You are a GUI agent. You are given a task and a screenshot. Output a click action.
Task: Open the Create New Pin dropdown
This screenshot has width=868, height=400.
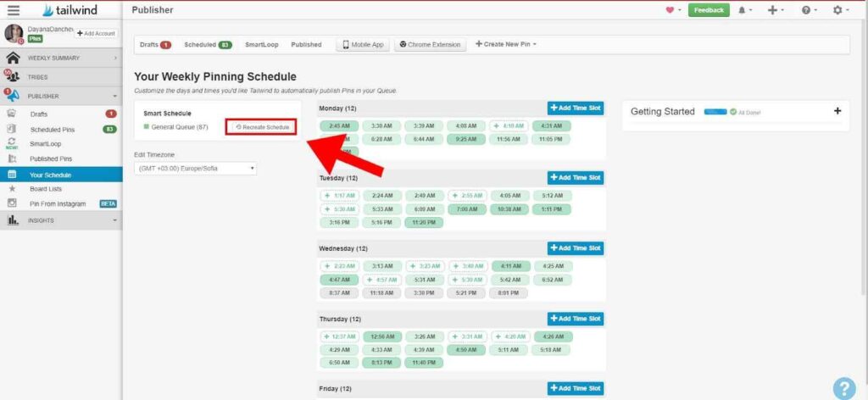(x=506, y=44)
